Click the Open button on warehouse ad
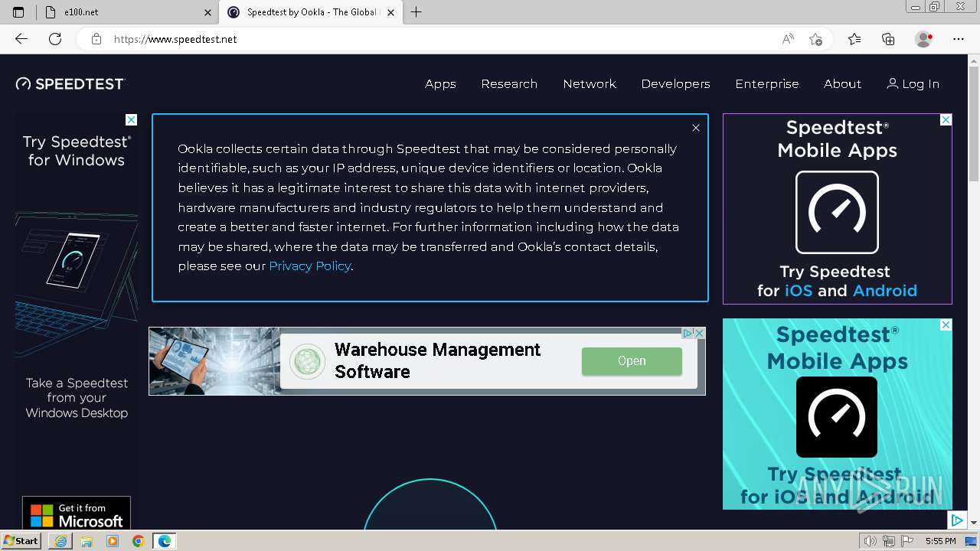 (632, 361)
